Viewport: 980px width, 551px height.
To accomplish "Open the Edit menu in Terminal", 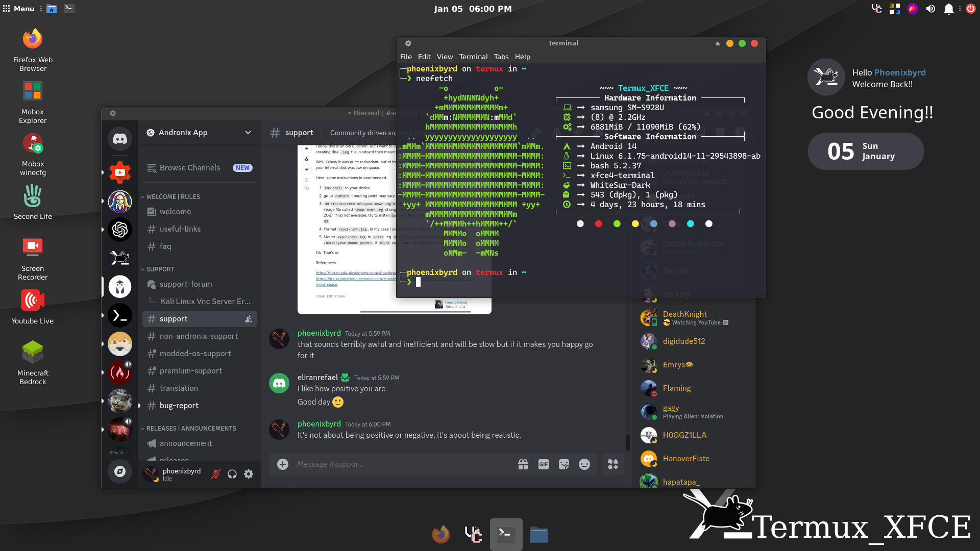I will pos(424,57).
